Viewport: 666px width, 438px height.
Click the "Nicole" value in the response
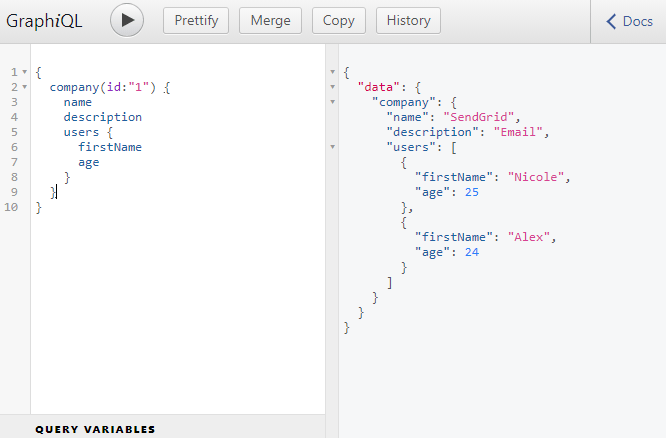[x=537, y=177]
